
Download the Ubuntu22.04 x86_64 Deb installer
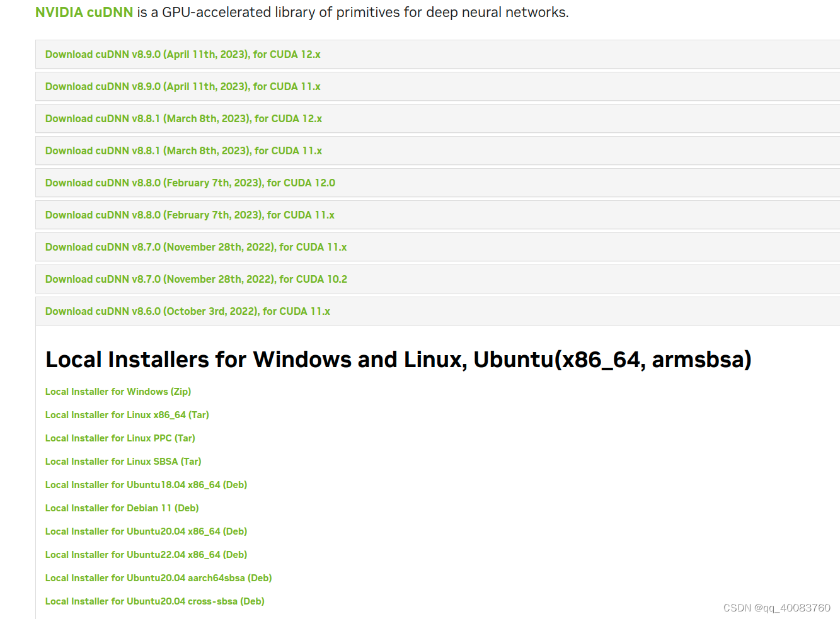click(x=146, y=554)
